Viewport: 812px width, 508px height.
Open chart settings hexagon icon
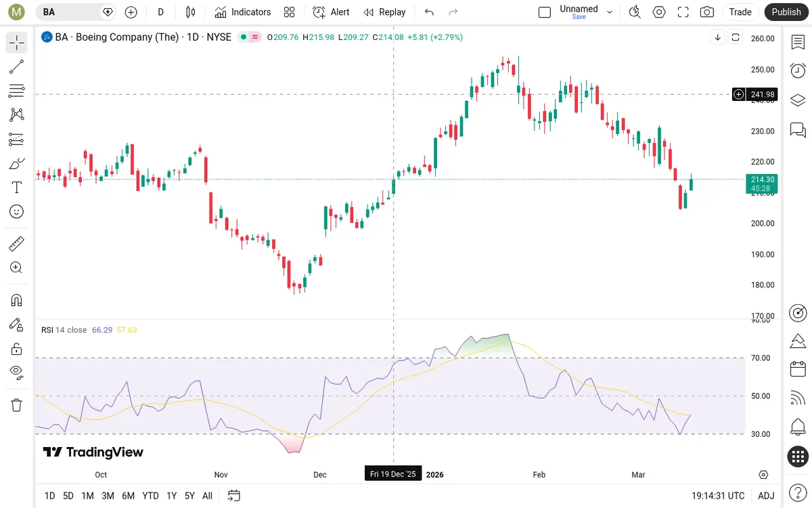pyautogui.click(x=659, y=12)
